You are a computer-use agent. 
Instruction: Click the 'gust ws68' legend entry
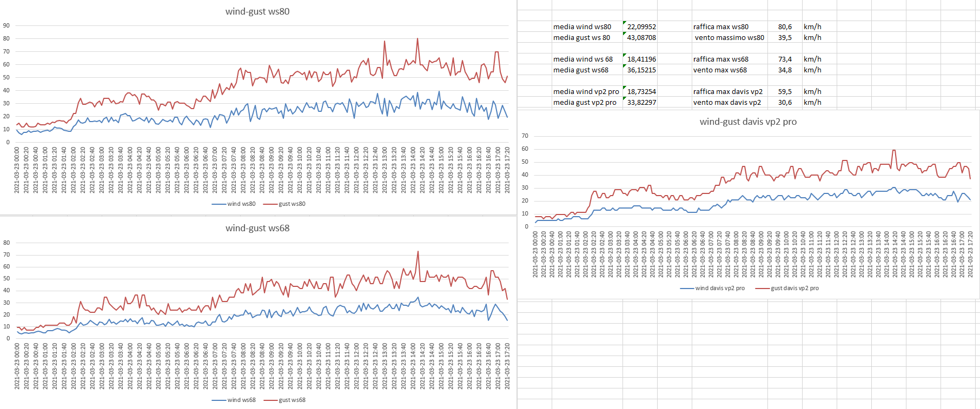tap(284, 400)
